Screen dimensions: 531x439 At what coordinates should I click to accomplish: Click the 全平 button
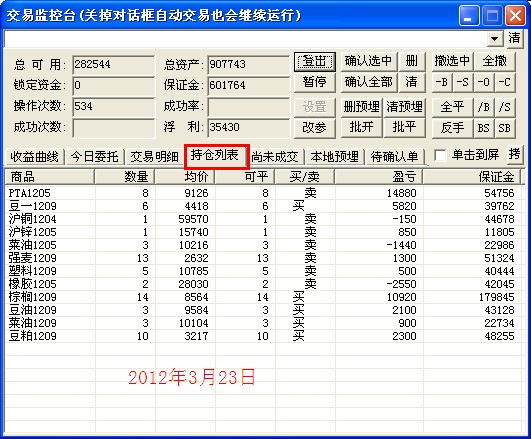[x=452, y=107]
